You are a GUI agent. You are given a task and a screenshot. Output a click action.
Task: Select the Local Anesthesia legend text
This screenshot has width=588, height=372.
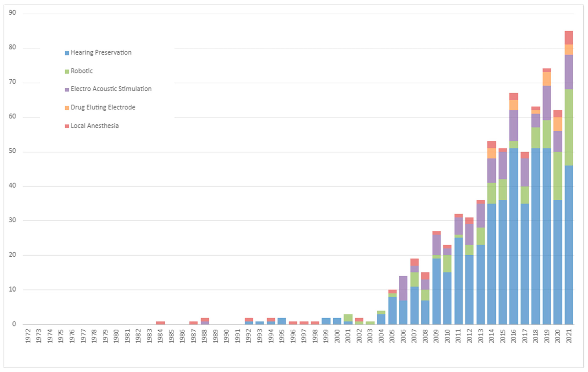[x=95, y=126]
